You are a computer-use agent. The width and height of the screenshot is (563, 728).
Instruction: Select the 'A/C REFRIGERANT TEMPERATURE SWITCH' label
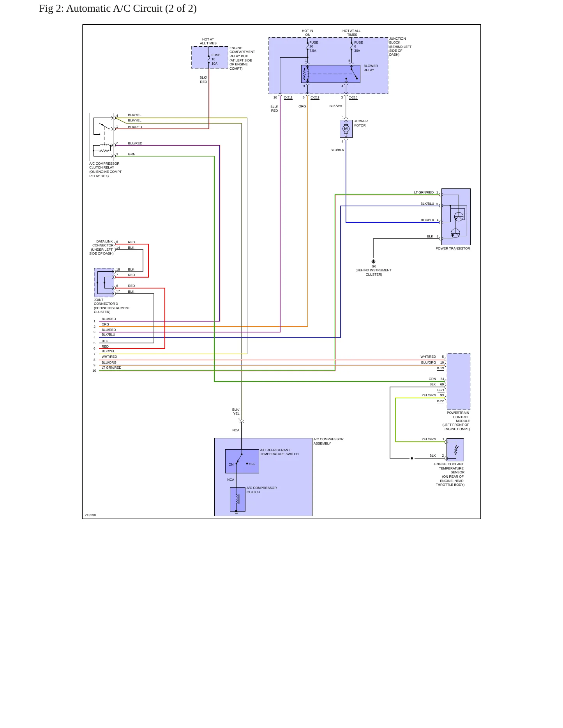(279, 452)
